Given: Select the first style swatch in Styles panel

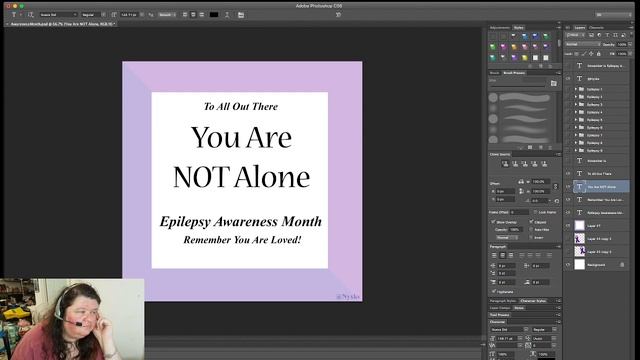Looking at the screenshot, I should [493, 37].
